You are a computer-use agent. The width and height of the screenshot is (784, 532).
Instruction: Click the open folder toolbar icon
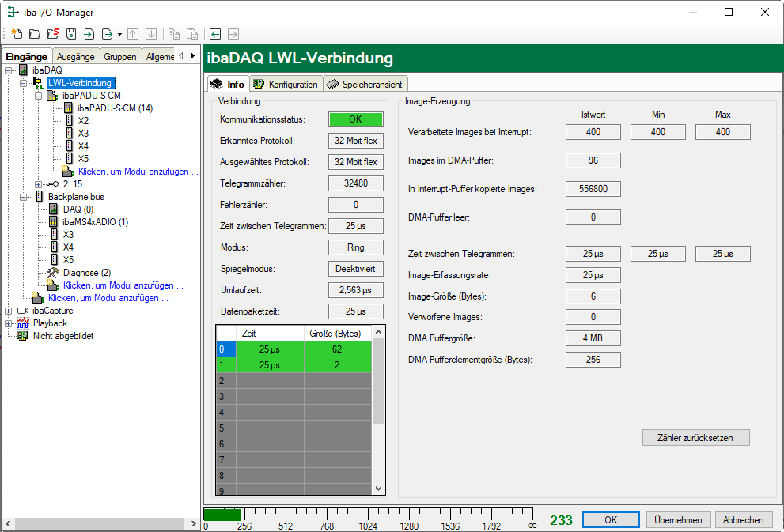pyautogui.click(x=34, y=34)
